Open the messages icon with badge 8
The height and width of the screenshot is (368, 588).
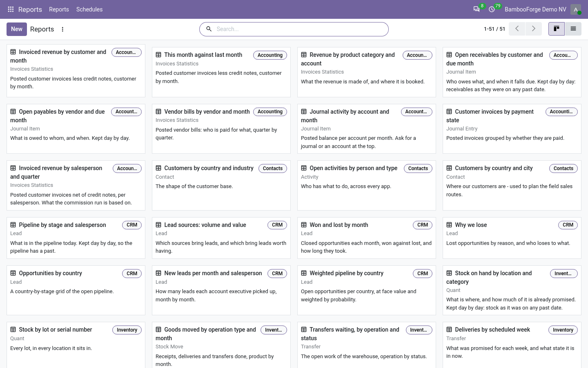(476, 9)
